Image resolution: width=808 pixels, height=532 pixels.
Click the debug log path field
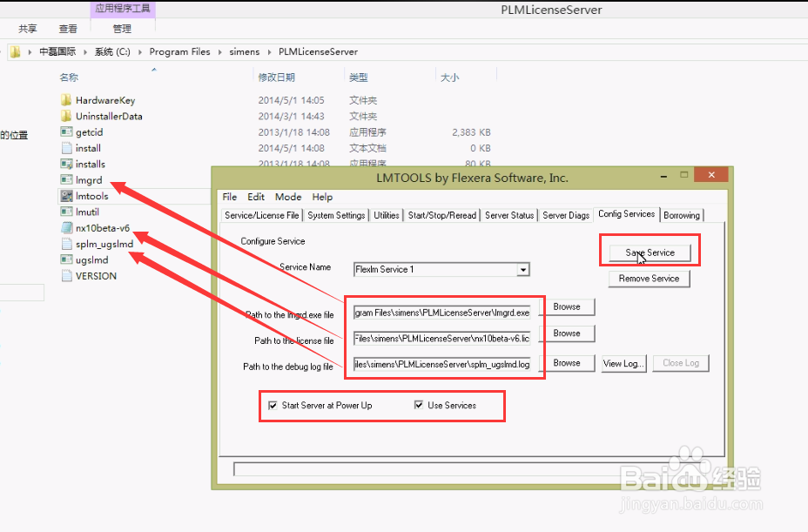(442, 365)
